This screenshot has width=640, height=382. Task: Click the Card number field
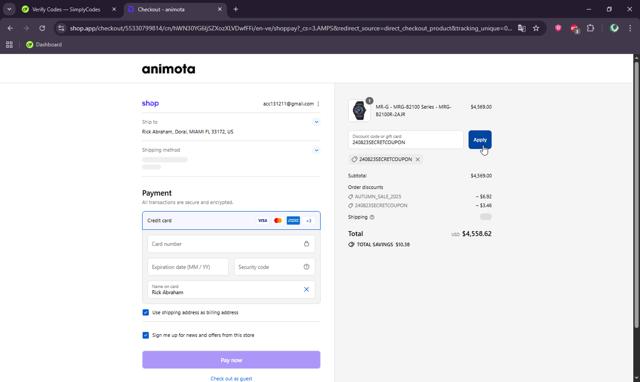231,244
